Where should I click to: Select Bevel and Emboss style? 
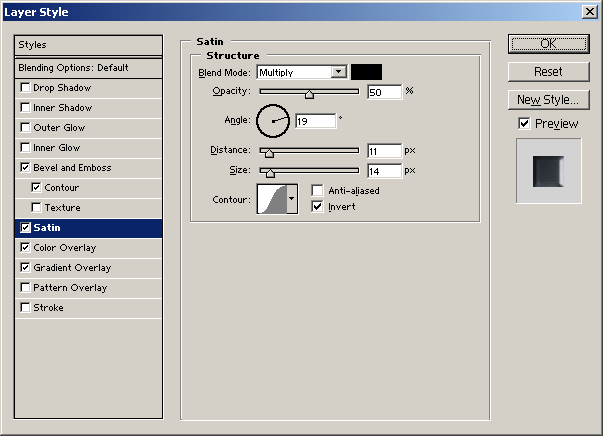(71, 168)
